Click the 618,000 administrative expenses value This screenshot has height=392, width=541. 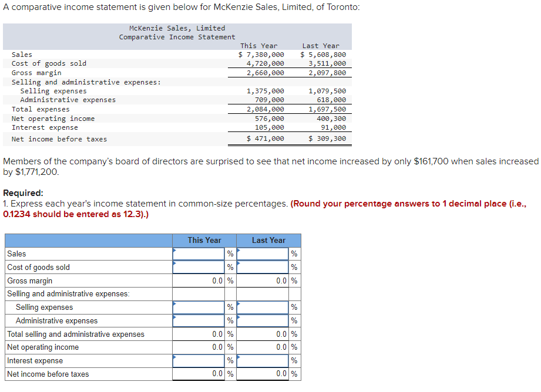(x=331, y=100)
